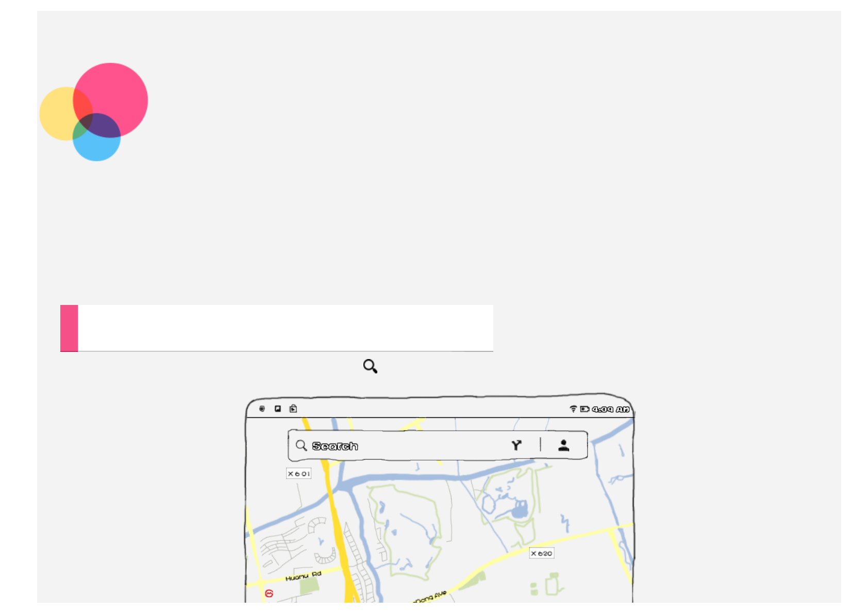Tap the Play Store bag notification icon
The height and width of the screenshot is (613, 868).
pyautogui.click(x=293, y=408)
